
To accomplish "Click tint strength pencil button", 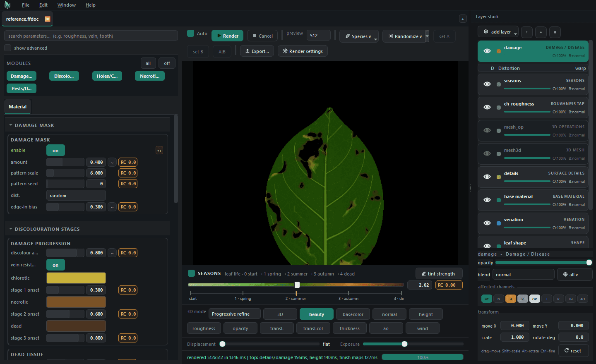I will pos(439,274).
